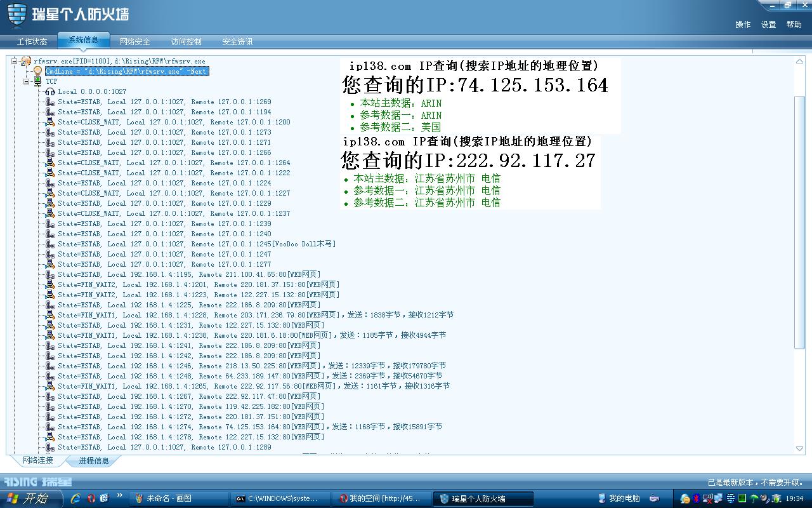Switch to the C:\WINDOWS\syste... console window
The height and width of the screenshot is (508, 812).
pyautogui.click(x=280, y=498)
